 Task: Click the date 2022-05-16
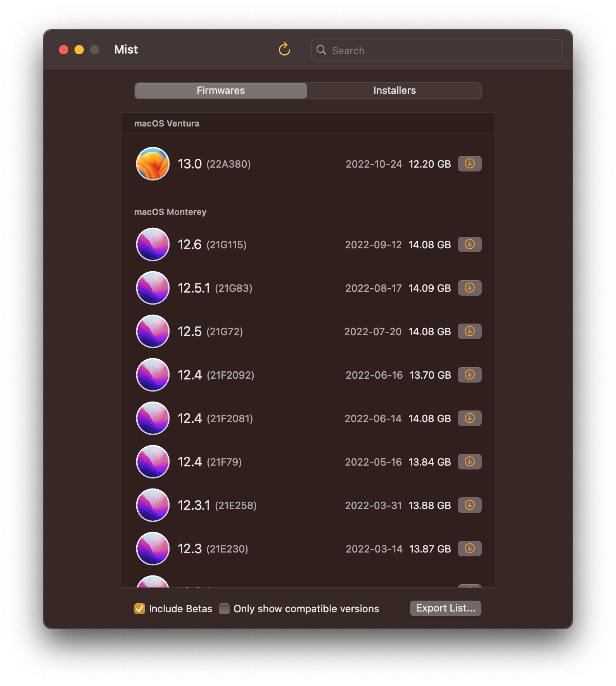(374, 462)
